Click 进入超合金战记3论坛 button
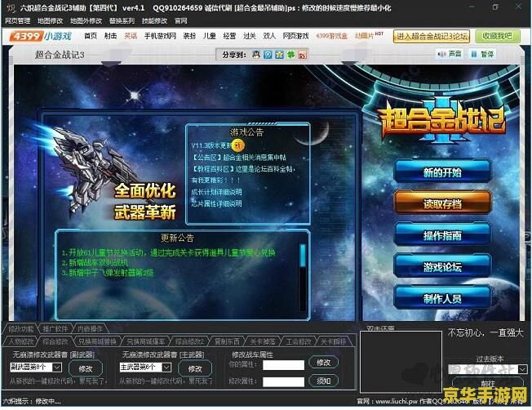The height and width of the screenshot is (410, 532). coord(432,36)
